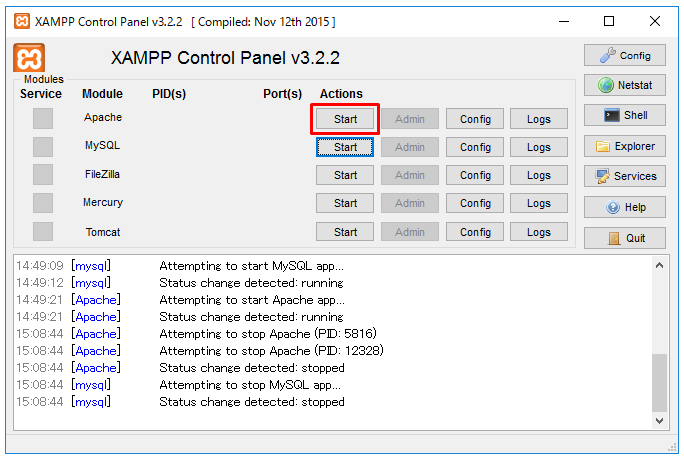Viewport: 684px width, 458px height.
Task: Toggle the MySQL service checkbox
Action: [42, 147]
